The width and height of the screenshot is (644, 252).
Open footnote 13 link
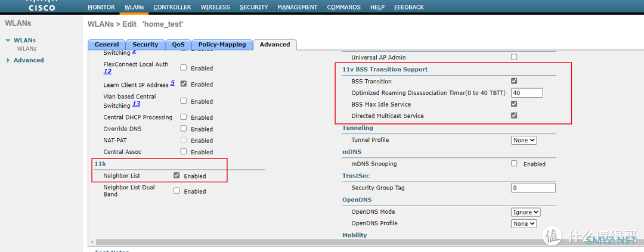136,104
